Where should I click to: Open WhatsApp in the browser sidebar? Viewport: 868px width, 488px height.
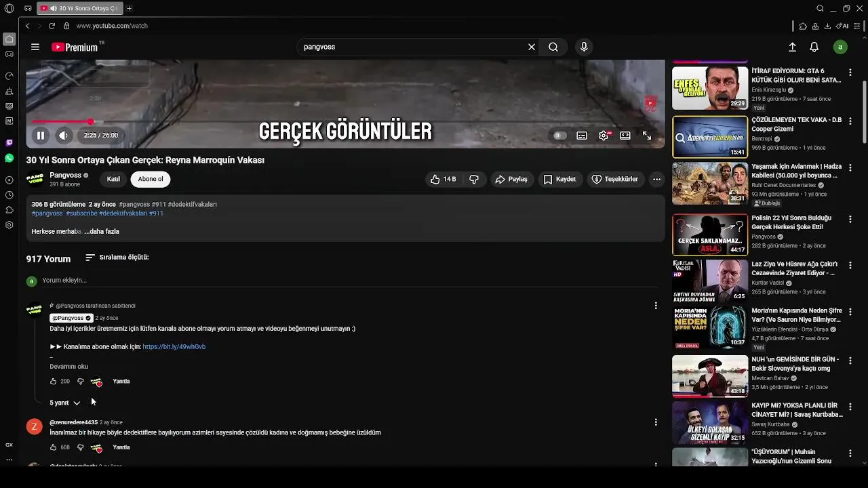pos(9,158)
